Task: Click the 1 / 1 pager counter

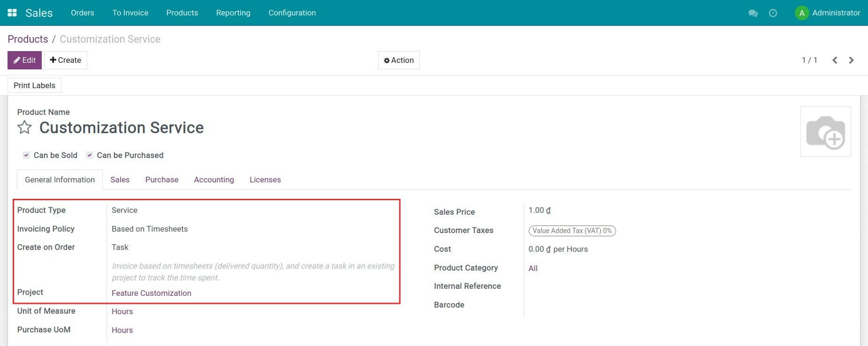Action: coord(809,60)
